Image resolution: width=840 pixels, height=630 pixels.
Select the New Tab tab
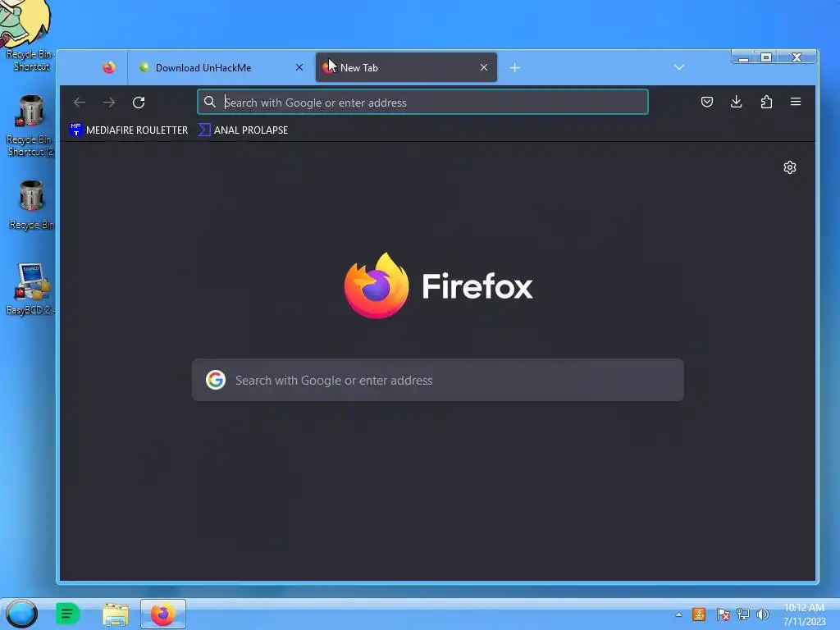[406, 67]
